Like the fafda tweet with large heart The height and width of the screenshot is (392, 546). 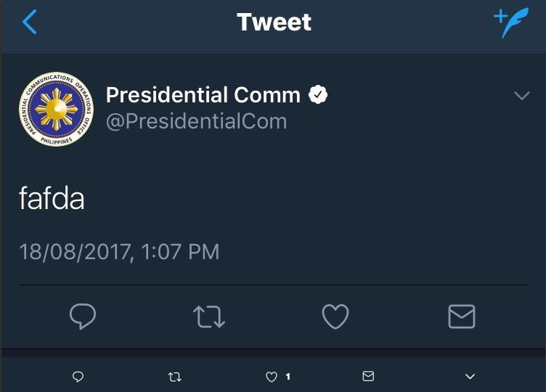point(335,317)
